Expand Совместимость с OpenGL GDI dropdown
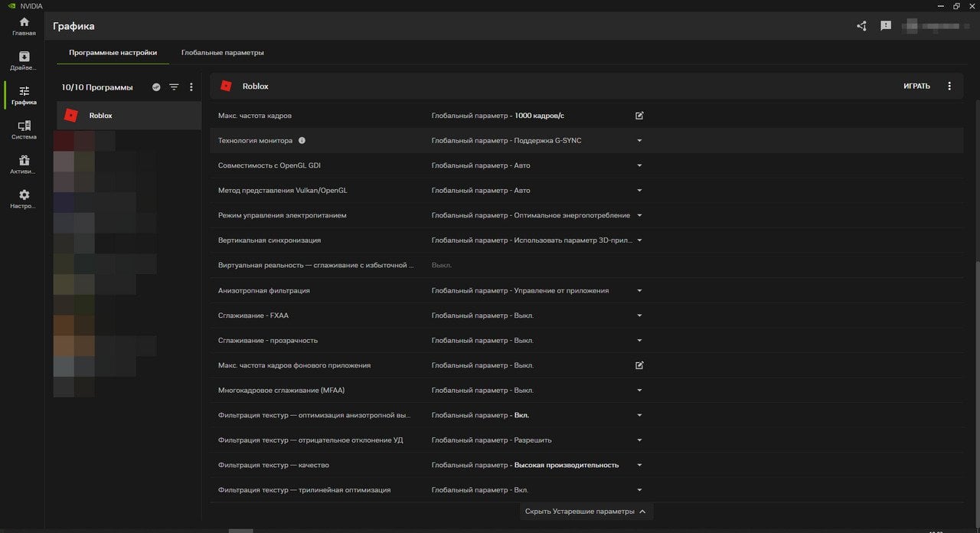This screenshot has height=533, width=980. click(639, 165)
